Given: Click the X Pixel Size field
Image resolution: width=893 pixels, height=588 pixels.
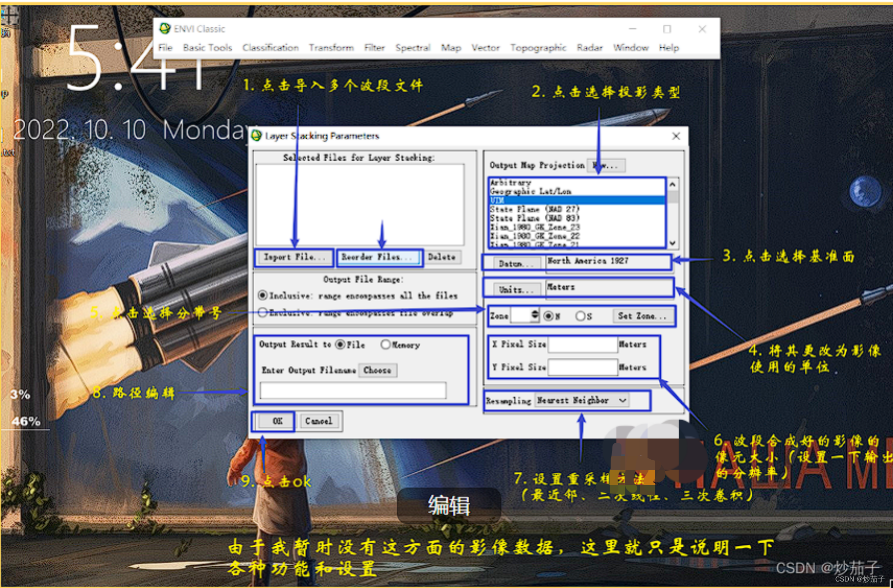Looking at the screenshot, I should [x=582, y=344].
